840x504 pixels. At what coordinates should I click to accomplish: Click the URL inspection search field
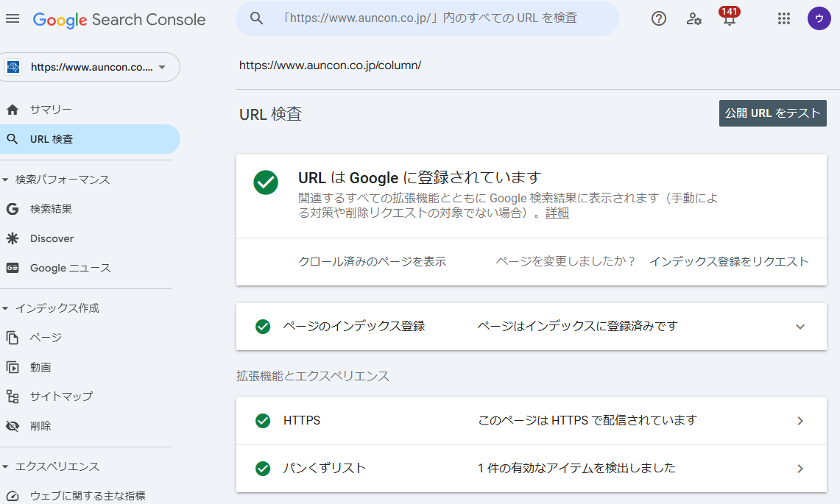click(x=428, y=18)
